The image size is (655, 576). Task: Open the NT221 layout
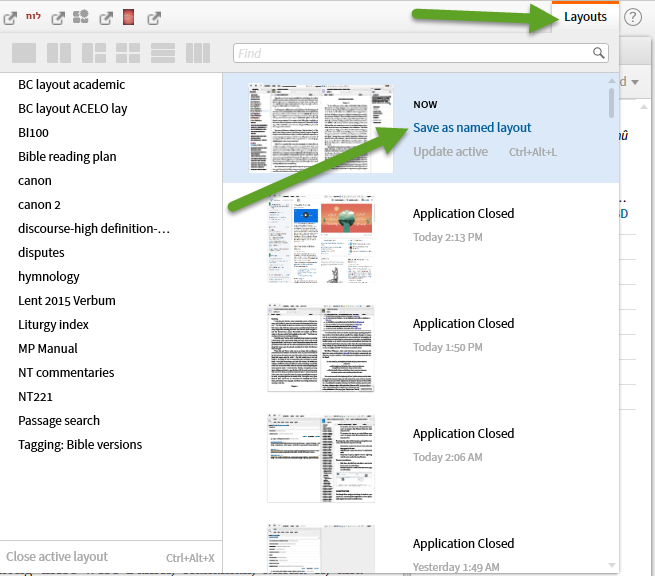point(35,397)
